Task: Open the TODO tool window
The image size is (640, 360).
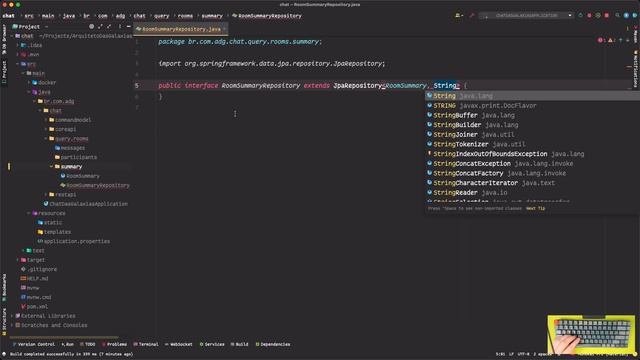Action: 87,344
